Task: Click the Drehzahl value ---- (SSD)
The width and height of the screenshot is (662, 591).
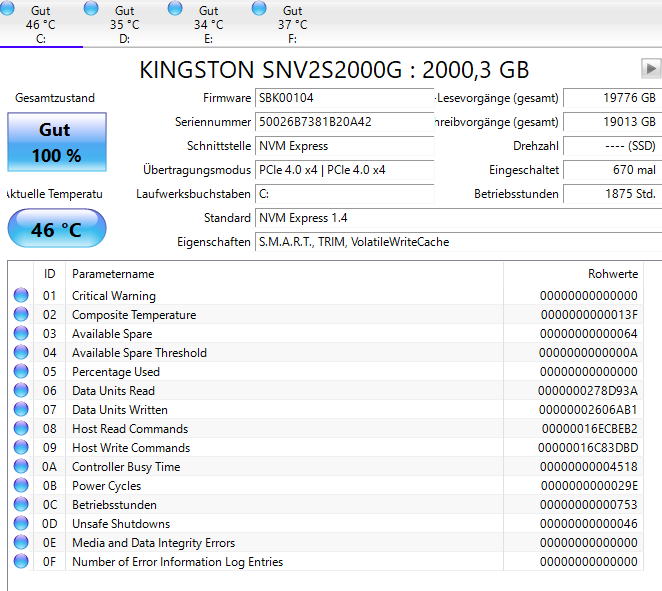Action: point(613,146)
